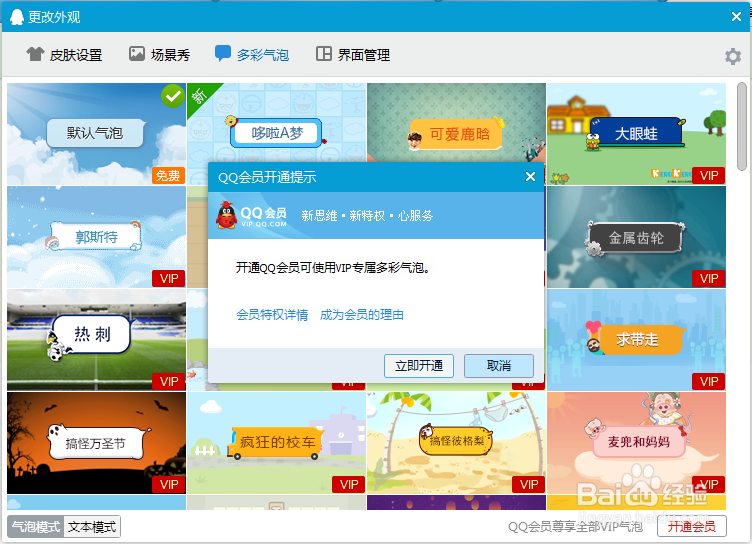Screen dimensions: 752x544
Task: Click the VIP badge on 求带走
Action: pyautogui.click(x=709, y=382)
